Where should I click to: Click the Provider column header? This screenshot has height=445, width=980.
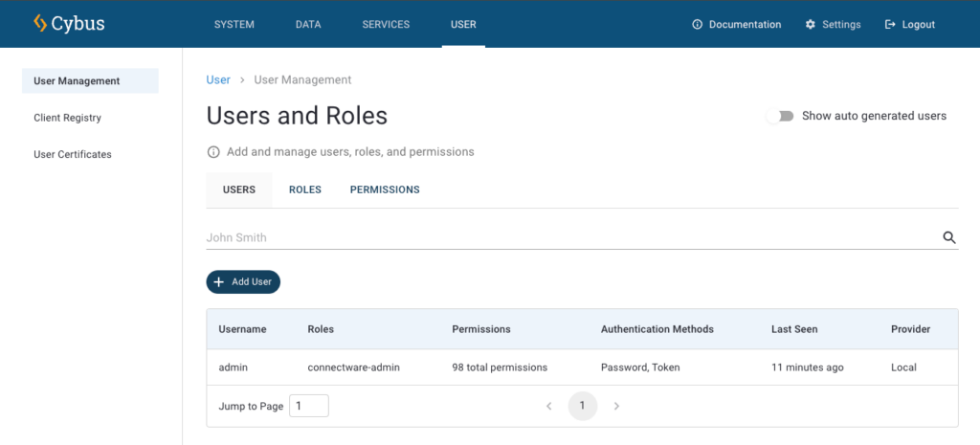tap(911, 329)
